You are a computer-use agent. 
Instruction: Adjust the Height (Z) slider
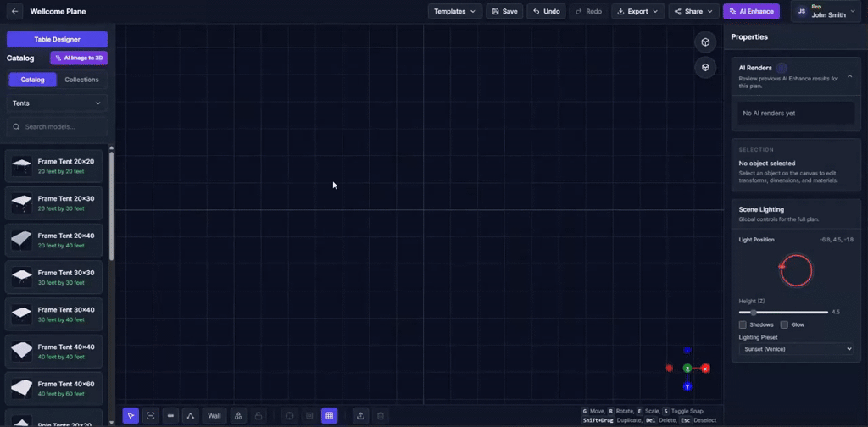pyautogui.click(x=783, y=313)
